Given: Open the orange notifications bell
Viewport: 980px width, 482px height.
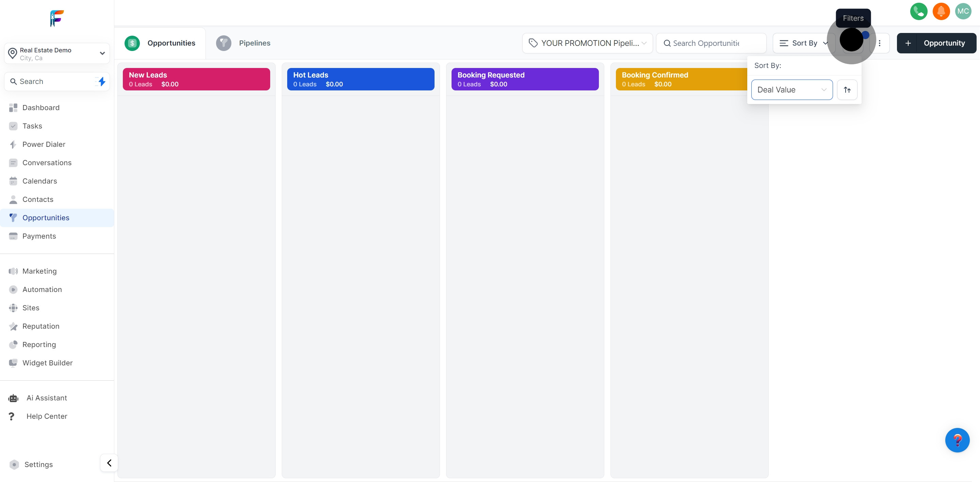Looking at the screenshot, I should pos(941,12).
